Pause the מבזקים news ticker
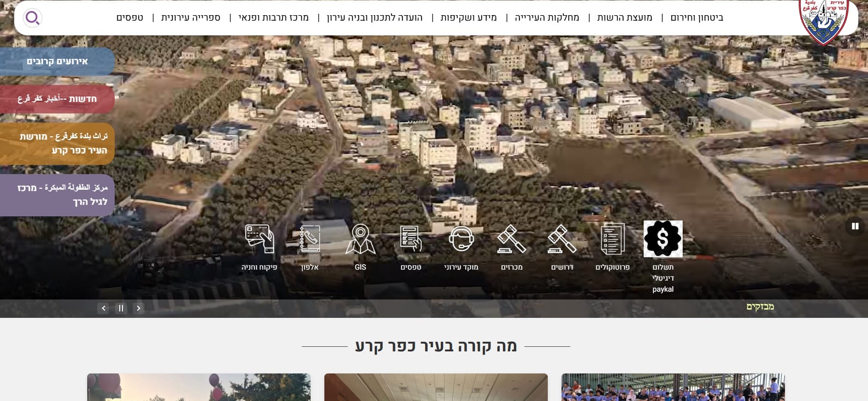 tap(121, 308)
